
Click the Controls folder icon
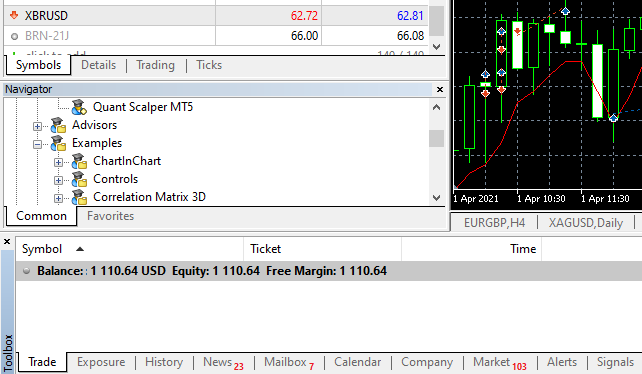pos(79,179)
